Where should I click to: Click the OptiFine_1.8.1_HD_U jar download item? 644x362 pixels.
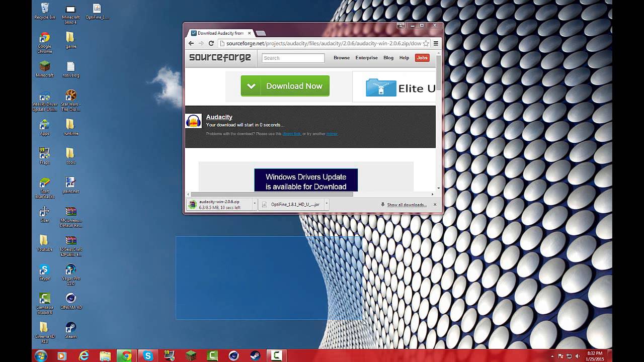(x=291, y=204)
